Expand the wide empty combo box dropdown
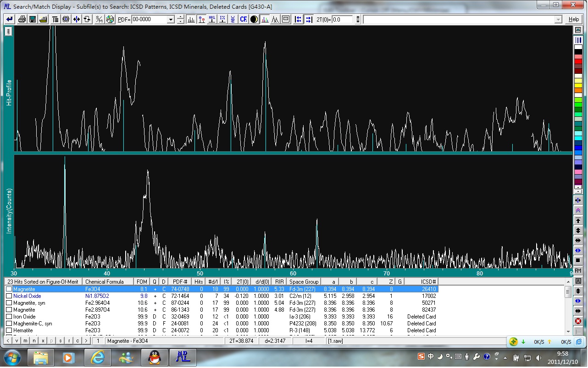Image resolution: width=588 pixels, height=368 pixels. 558,20
